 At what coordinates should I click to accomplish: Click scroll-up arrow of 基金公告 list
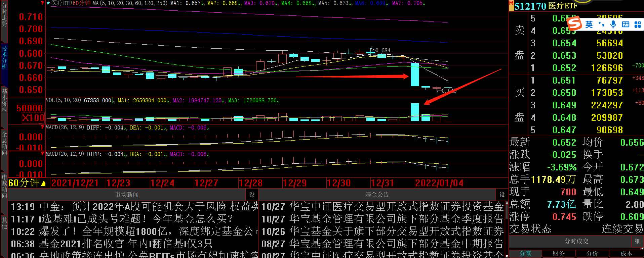click(x=507, y=203)
